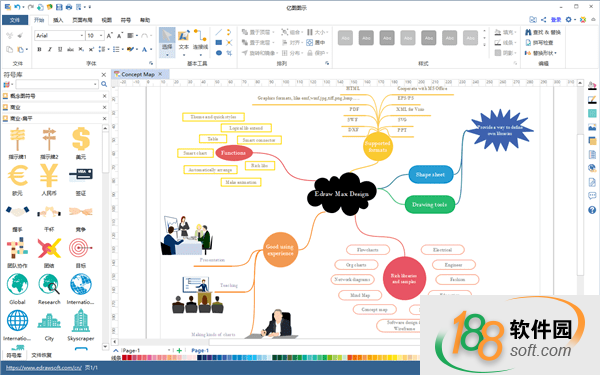Open the help question mark icon
The width and height of the screenshot is (600, 375).
(x=592, y=210)
